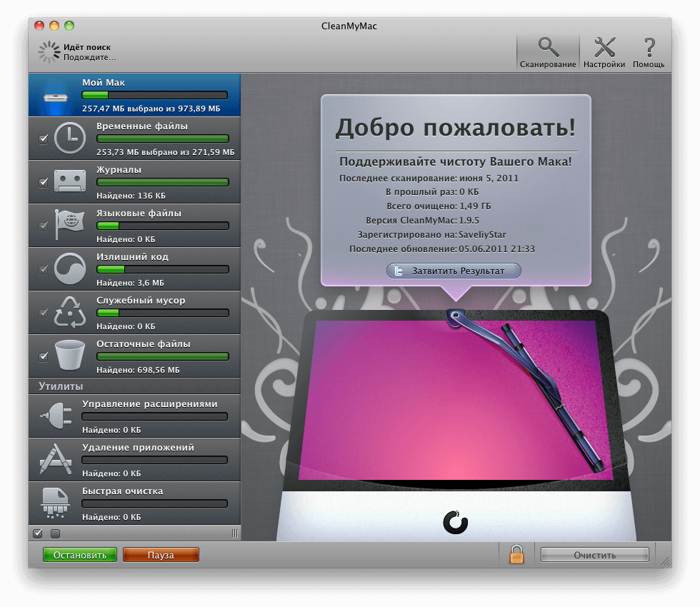Open the Временные файлы section
Image resolution: width=700 pixels, height=607 pixels.
click(x=134, y=139)
